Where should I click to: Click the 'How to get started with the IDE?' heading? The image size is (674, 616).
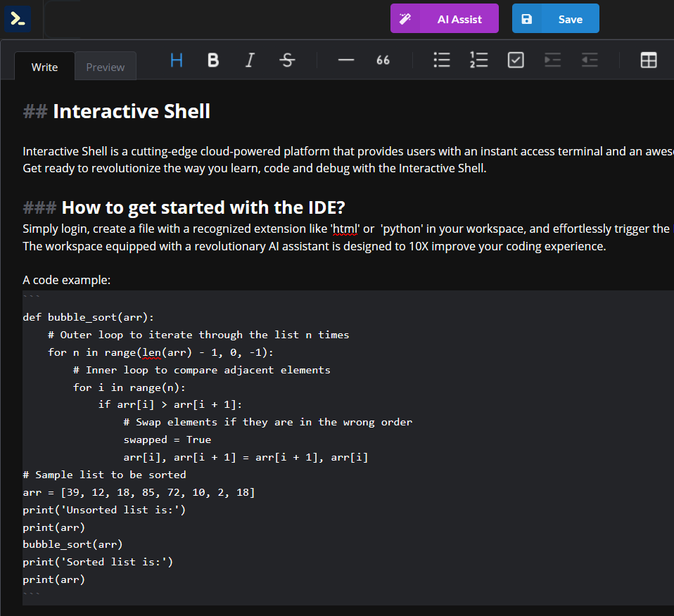tap(203, 207)
